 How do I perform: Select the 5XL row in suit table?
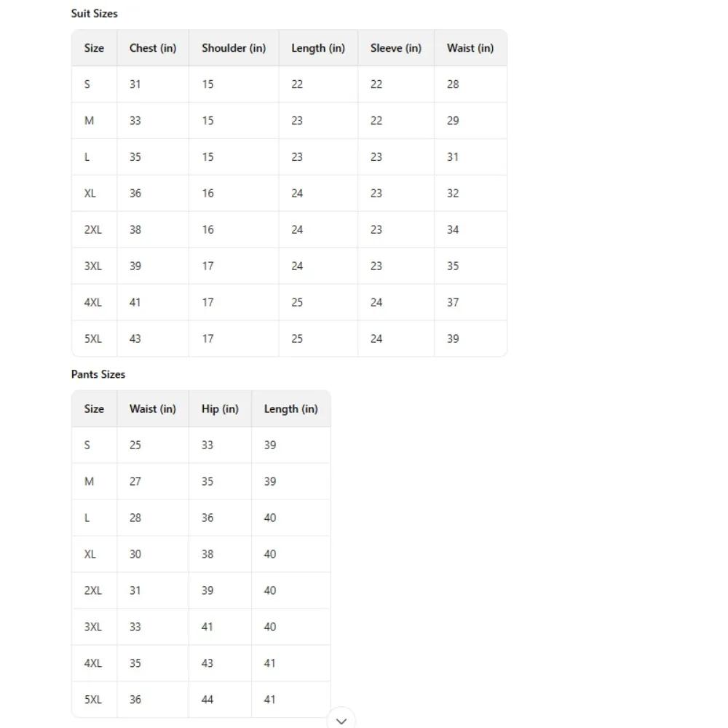(289, 339)
